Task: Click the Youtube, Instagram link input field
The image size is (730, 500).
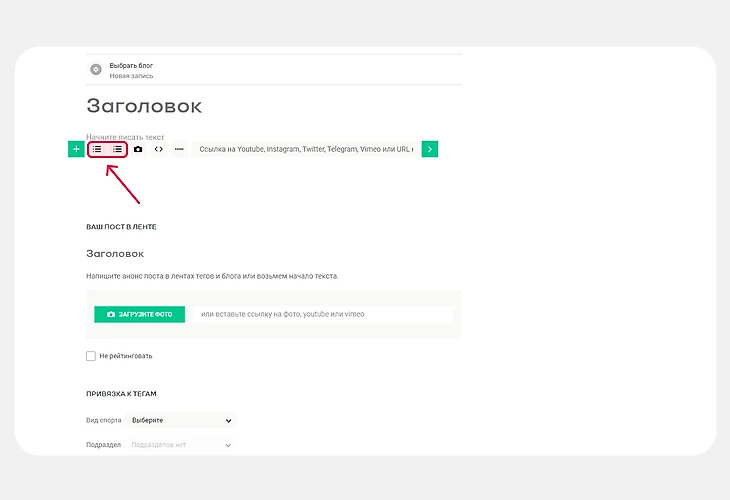Action: (306, 149)
